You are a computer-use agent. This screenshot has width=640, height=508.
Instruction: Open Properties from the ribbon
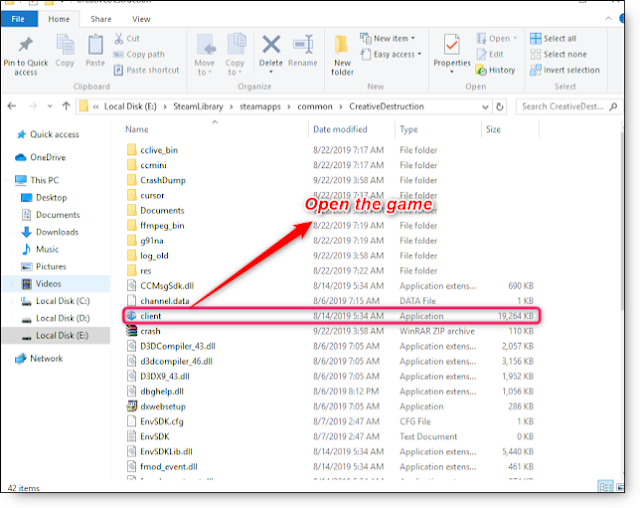point(452,54)
